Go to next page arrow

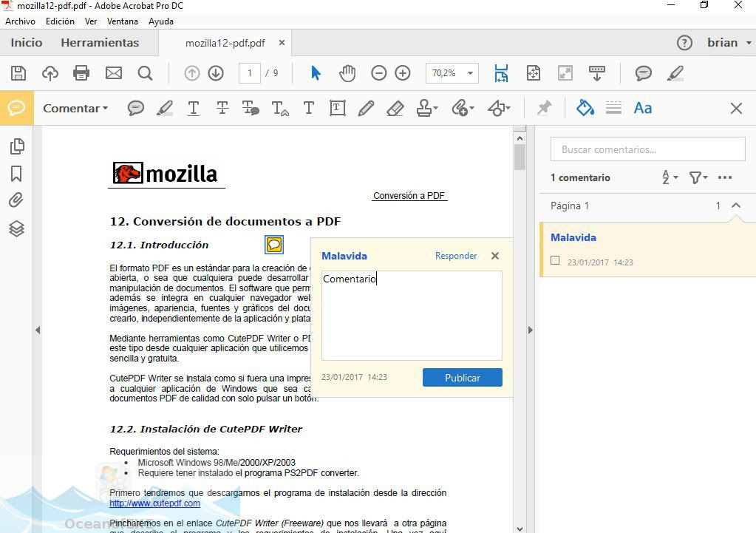click(x=216, y=73)
